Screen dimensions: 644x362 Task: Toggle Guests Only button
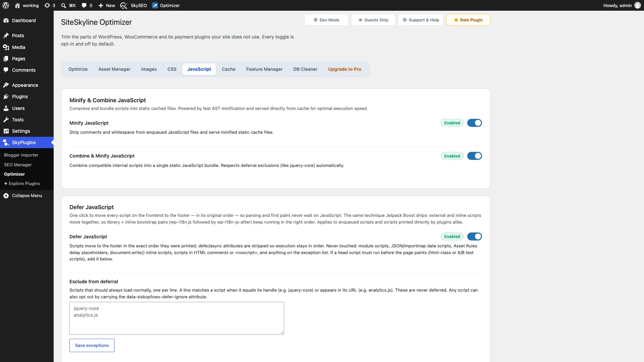(373, 20)
